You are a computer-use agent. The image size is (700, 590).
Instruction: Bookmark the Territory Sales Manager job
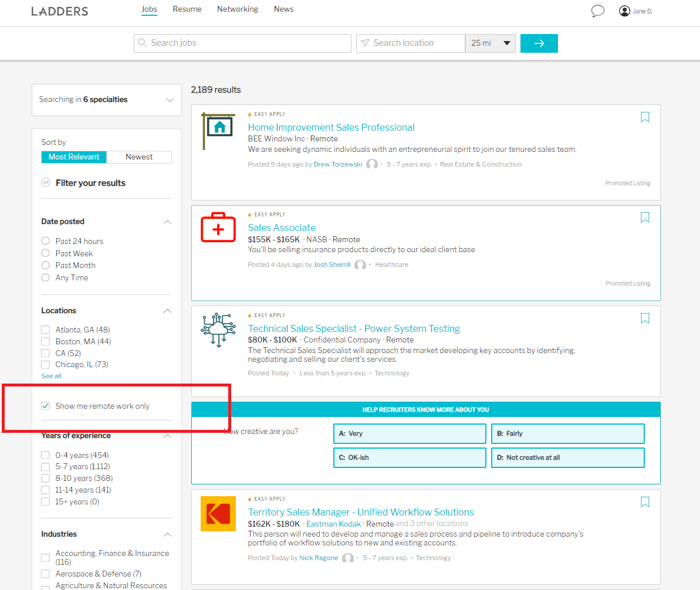pos(645,502)
